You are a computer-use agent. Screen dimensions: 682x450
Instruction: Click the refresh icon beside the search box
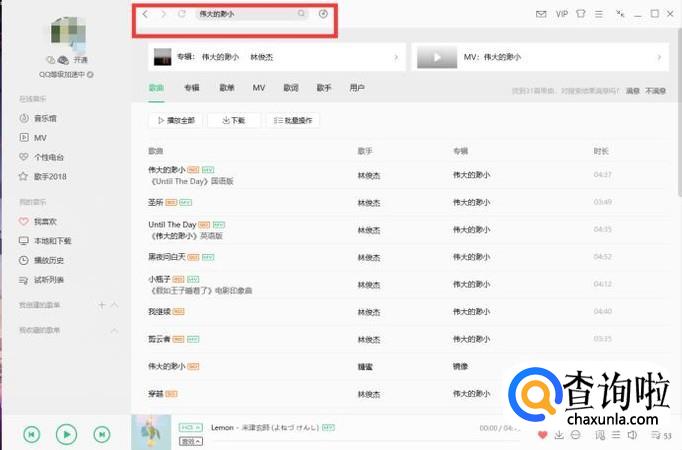pyautogui.click(x=182, y=14)
